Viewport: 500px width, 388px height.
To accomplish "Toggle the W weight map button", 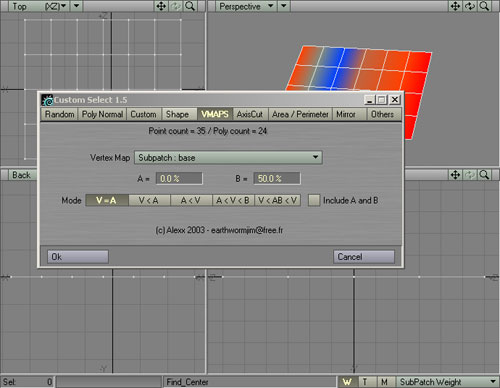I will [x=347, y=382].
